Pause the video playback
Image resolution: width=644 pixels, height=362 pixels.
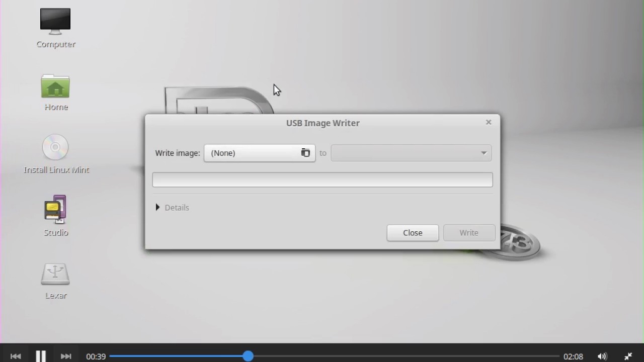41,356
